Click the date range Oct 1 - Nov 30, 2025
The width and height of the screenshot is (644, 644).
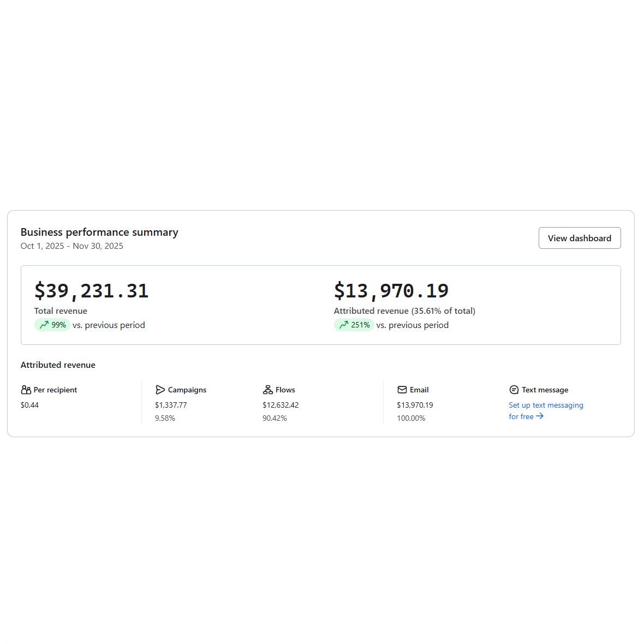[x=72, y=246]
